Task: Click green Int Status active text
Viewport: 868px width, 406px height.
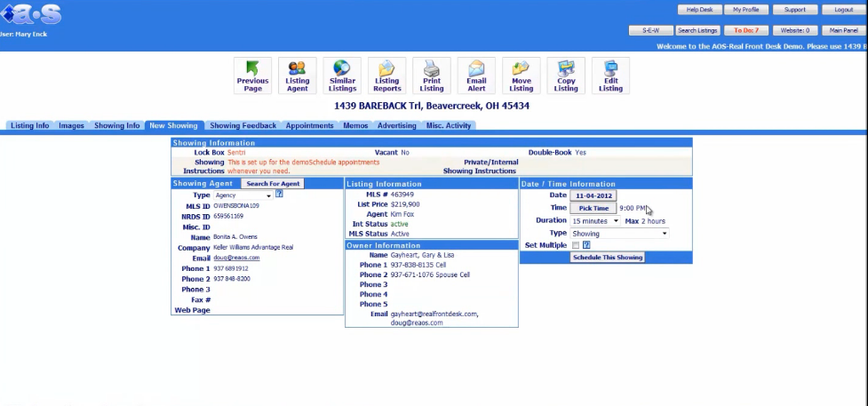Action: coord(399,225)
